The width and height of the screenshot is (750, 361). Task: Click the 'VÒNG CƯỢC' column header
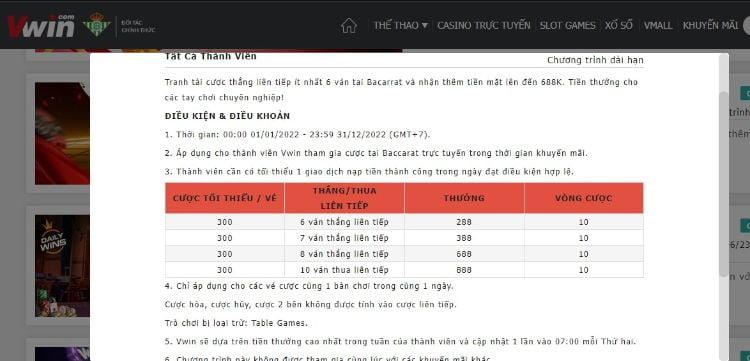[584, 198]
